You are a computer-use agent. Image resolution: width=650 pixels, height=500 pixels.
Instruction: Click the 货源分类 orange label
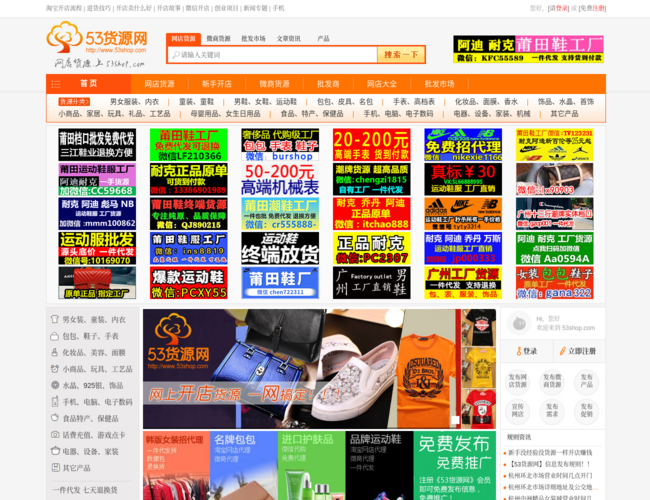pyautogui.click(x=74, y=102)
